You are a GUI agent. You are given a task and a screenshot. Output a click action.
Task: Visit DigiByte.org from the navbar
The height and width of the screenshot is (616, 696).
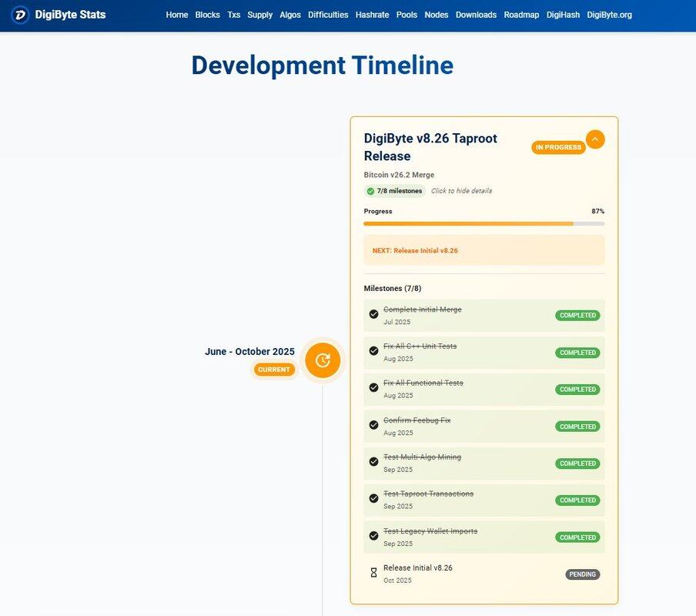coord(610,15)
